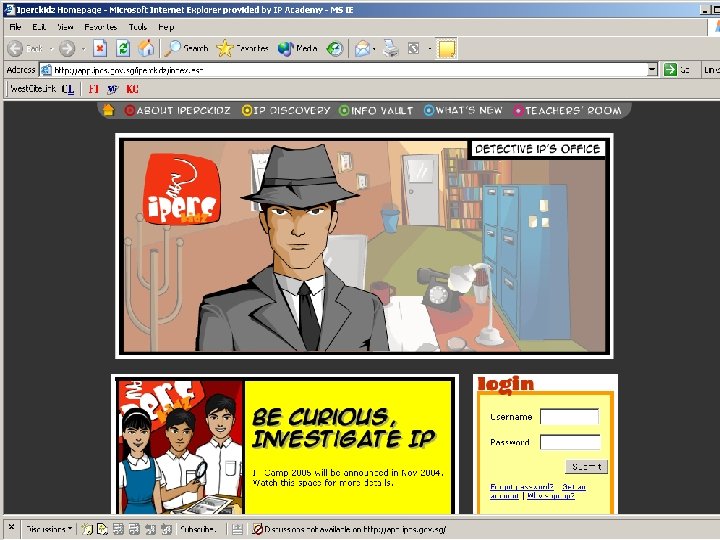
Task: Click Insert Discussion about Document icon
Action: (102, 529)
